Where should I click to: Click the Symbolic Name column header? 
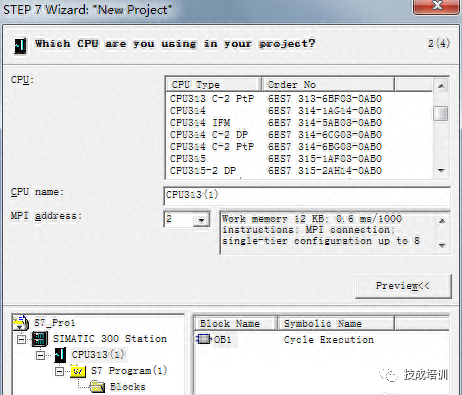point(336,323)
